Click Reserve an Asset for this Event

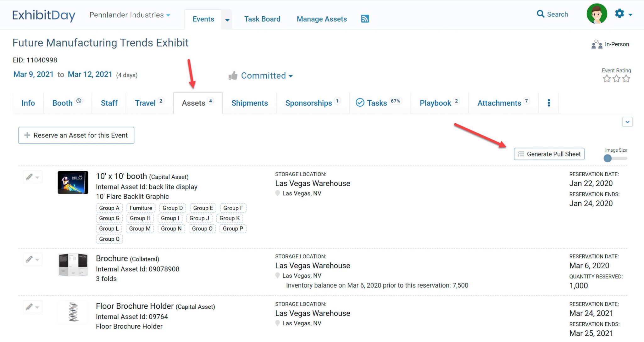(x=76, y=135)
